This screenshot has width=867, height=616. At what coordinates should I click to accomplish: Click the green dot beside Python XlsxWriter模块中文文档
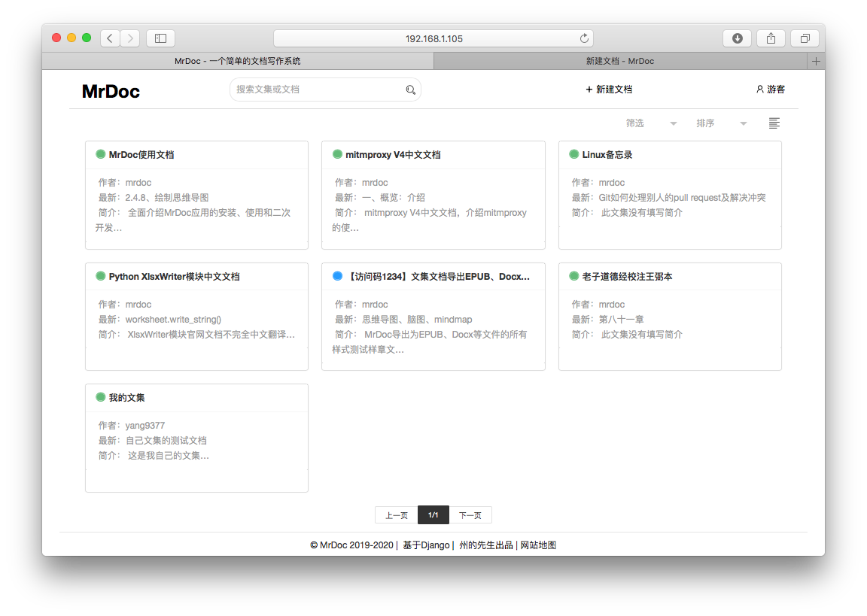point(101,276)
